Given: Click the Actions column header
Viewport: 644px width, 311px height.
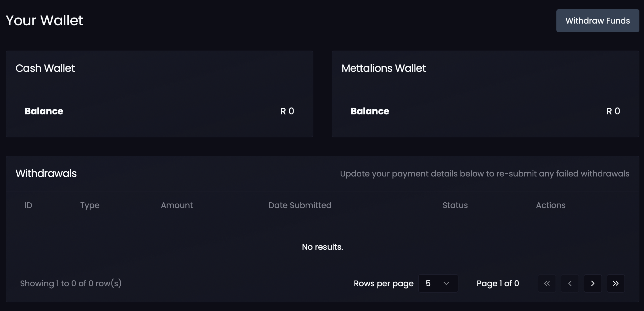Looking at the screenshot, I should pos(551,205).
